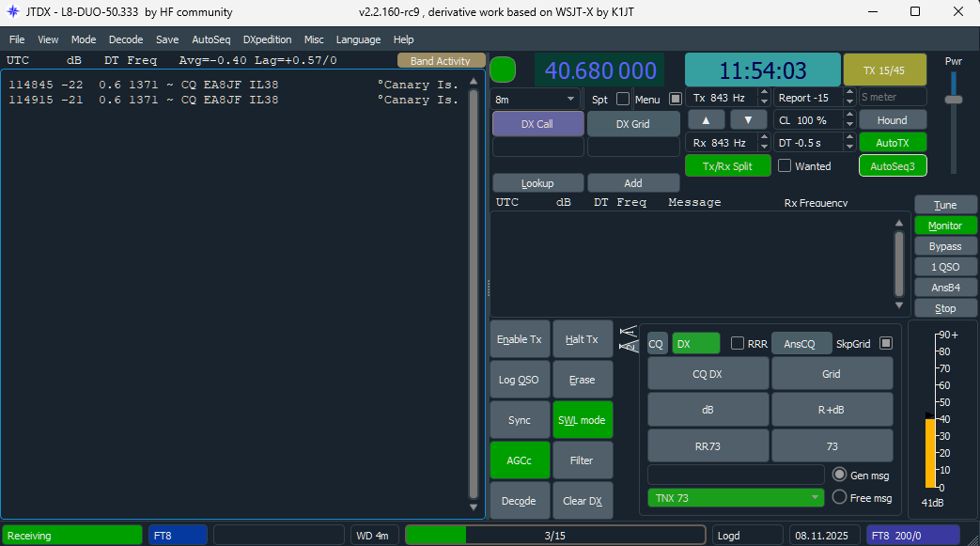Click the Band Activity label button
The height and width of the screenshot is (546, 980).
[x=441, y=61]
